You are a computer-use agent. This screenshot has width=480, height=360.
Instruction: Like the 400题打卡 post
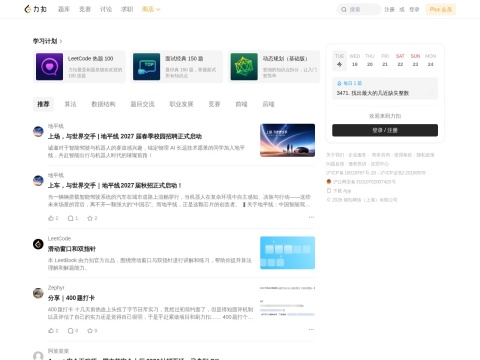pos(53,331)
